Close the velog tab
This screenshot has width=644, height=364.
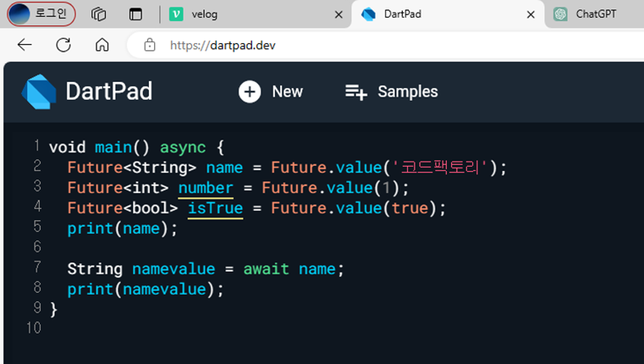click(x=339, y=14)
